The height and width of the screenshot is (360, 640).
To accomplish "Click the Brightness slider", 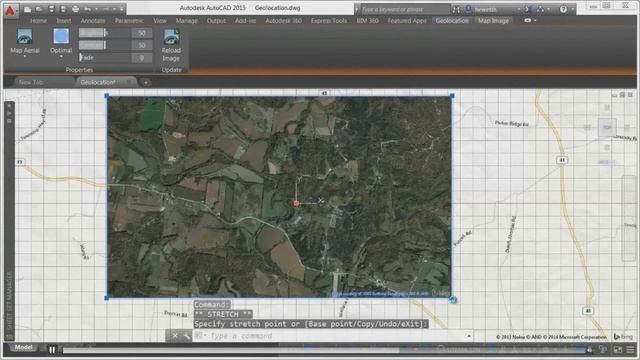I will (x=104, y=33).
